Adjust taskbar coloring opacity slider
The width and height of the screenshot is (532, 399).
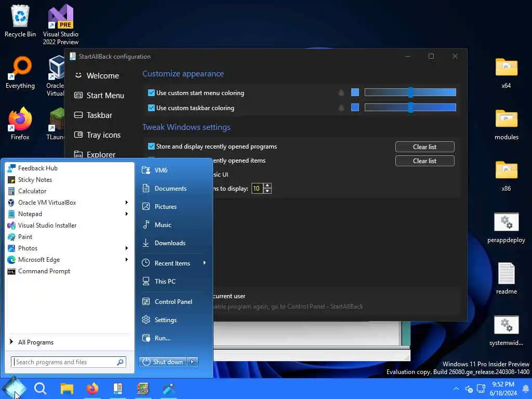point(410,108)
